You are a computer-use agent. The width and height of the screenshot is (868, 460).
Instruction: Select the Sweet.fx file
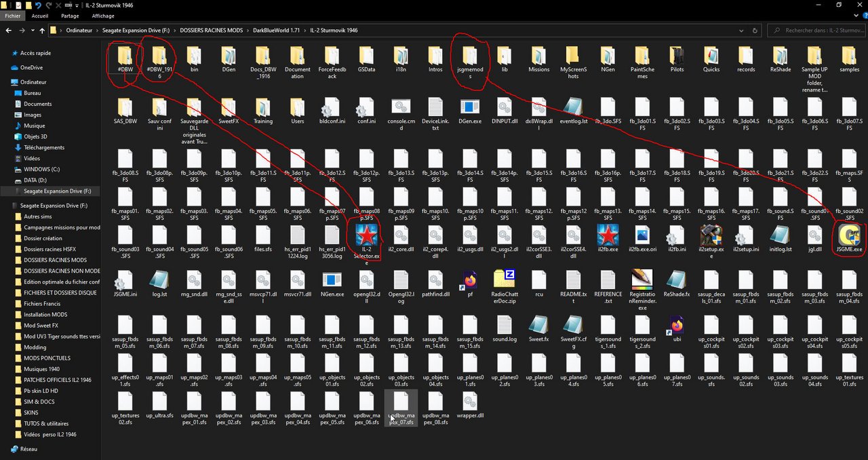539,328
